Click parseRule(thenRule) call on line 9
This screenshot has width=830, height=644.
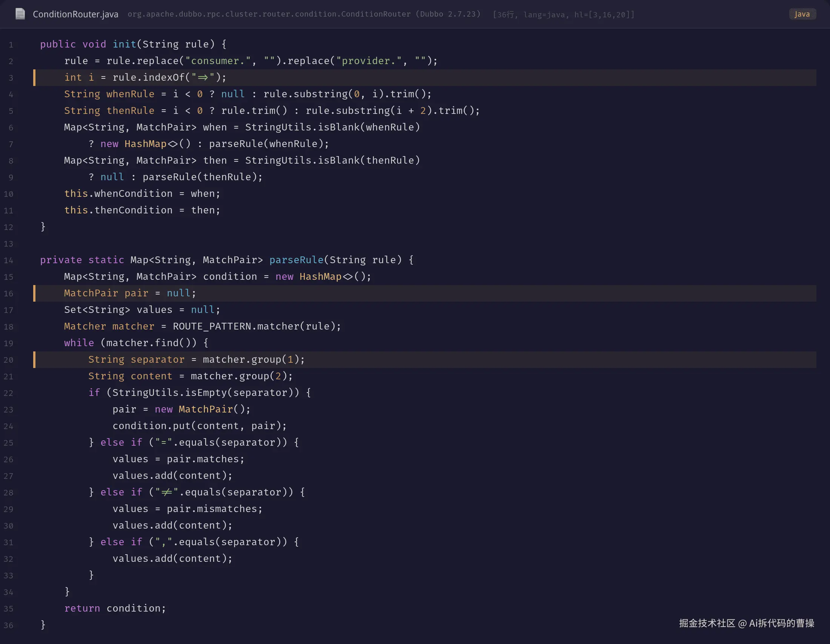click(200, 177)
